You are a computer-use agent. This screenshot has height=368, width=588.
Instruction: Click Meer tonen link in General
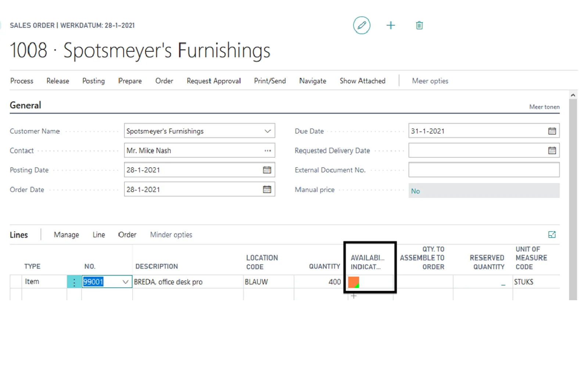point(544,107)
